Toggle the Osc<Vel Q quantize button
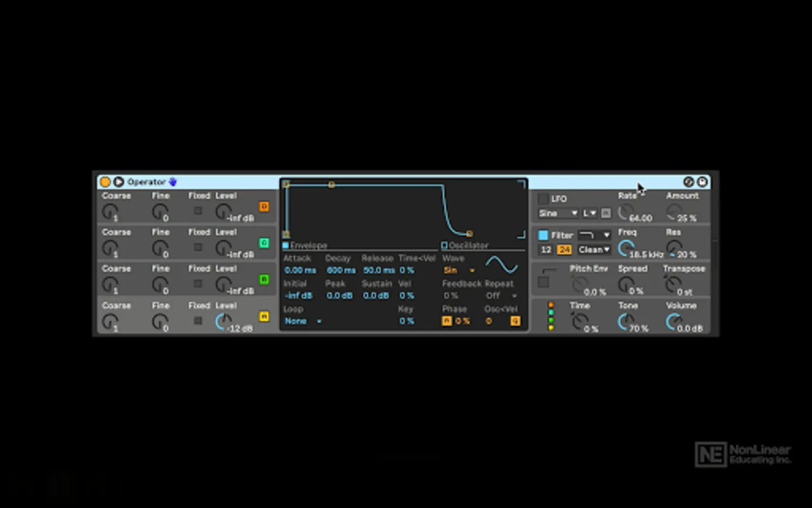Viewport: 812px width, 508px height. pos(515,321)
